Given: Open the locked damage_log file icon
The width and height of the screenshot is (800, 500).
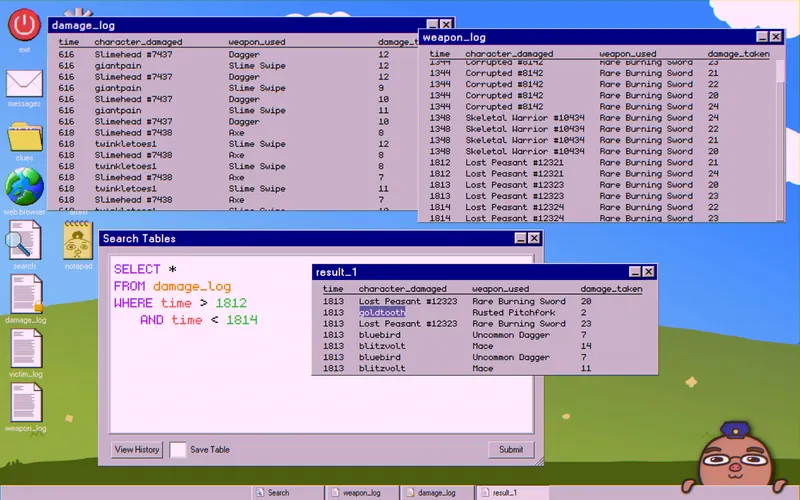Looking at the screenshot, I should pyautogui.click(x=26, y=294).
